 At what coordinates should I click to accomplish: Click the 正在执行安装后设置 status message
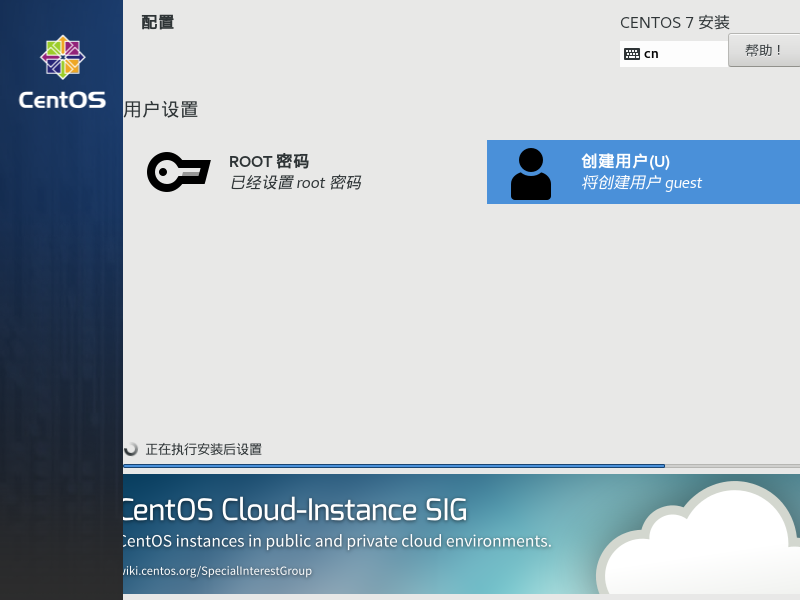coord(204,450)
